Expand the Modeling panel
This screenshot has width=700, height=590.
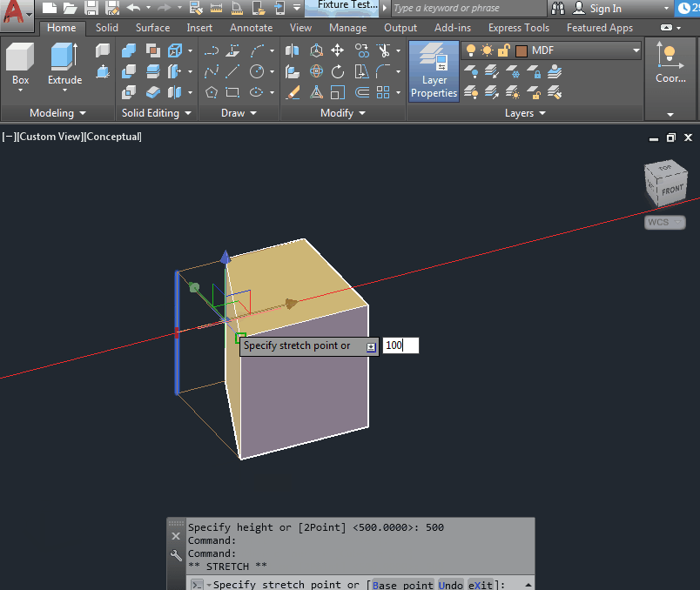(57, 113)
